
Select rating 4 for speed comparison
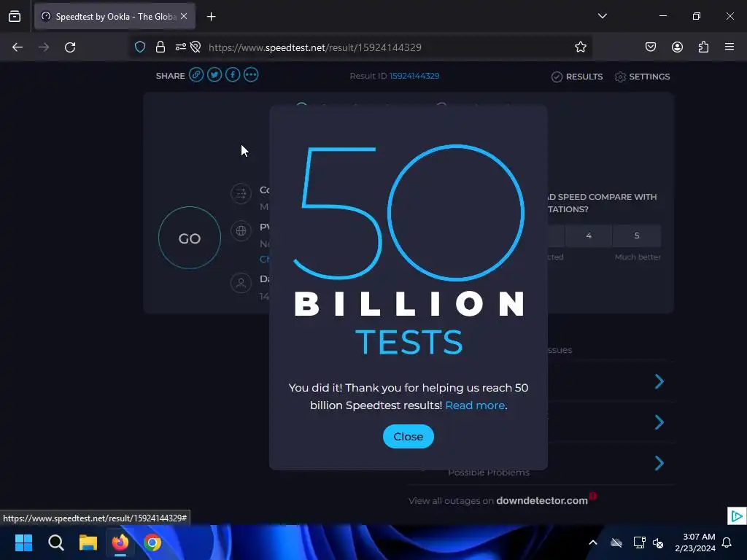click(589, 236)
